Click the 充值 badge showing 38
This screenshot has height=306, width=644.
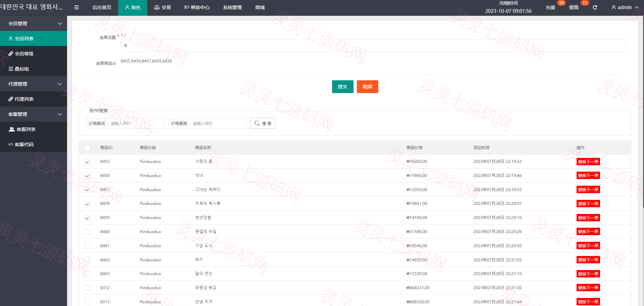click(x=561, y=3)
